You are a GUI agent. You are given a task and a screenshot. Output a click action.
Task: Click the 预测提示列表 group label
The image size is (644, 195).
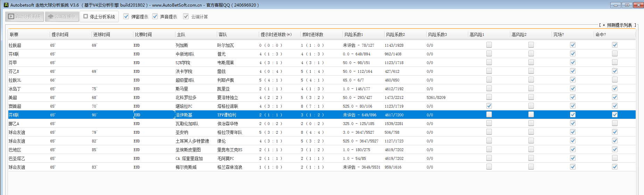click(619, 25)
